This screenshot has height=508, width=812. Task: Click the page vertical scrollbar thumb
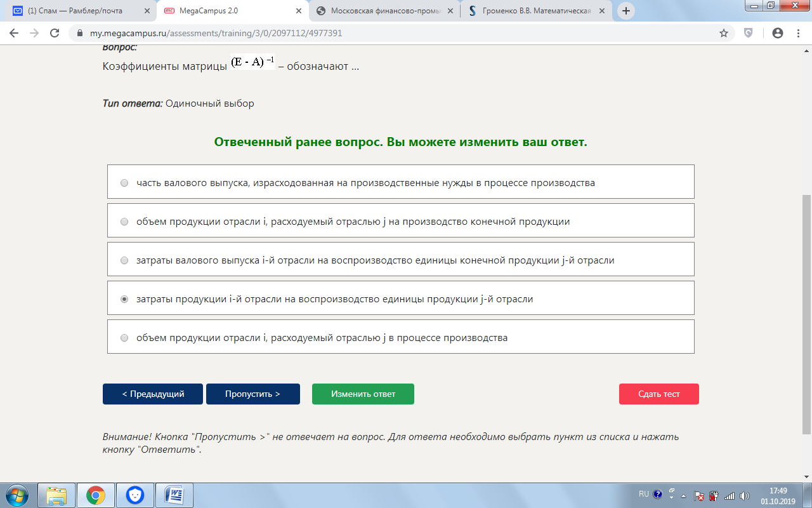[x=806, y=314]
